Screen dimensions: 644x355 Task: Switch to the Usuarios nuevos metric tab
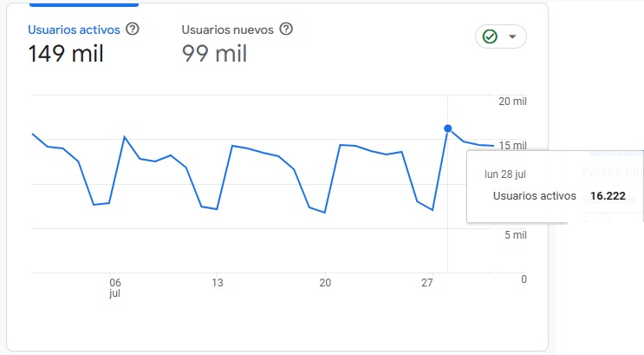pos(227,30)
